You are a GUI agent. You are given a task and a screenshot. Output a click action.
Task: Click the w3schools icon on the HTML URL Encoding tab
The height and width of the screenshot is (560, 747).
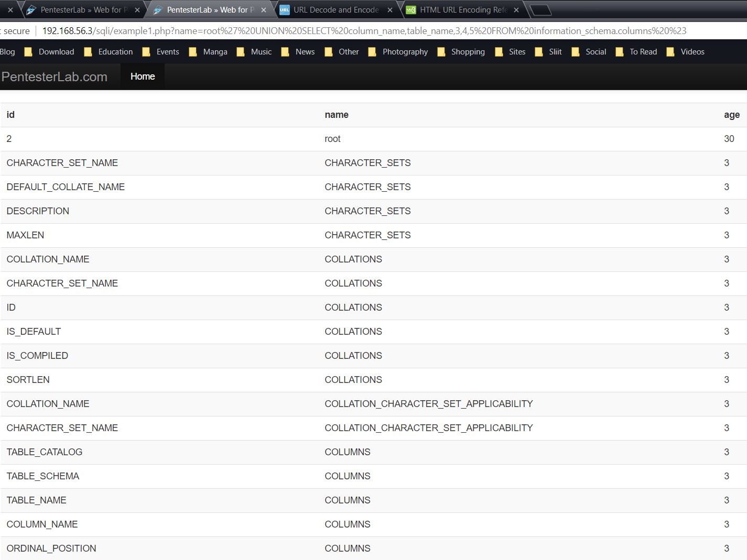(411, 9)
